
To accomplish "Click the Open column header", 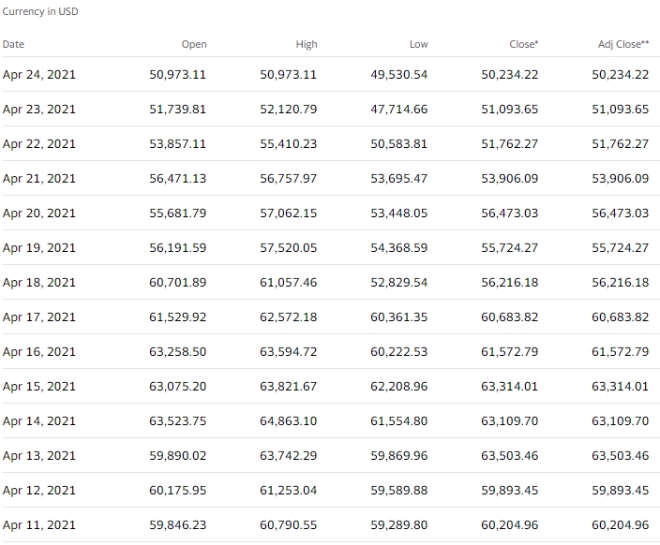I will 193,44.
